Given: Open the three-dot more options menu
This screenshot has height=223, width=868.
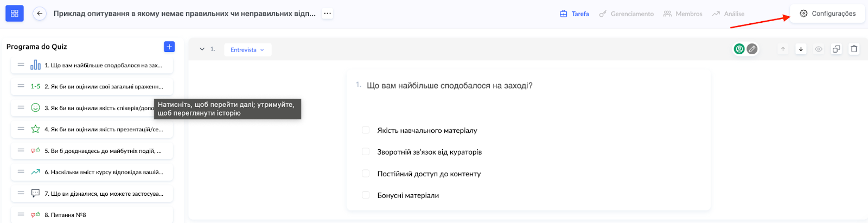Looking at the screenshot, I should click(x=327, y=14).
